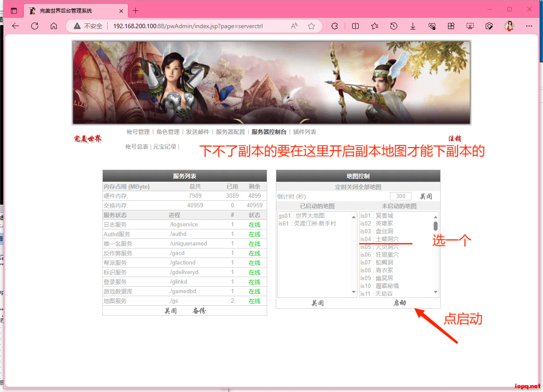Select the 完美世界后台管理系统 browser tab
Image resolution: width=543 pixels, height=392 pixels.
click(76, 11)
